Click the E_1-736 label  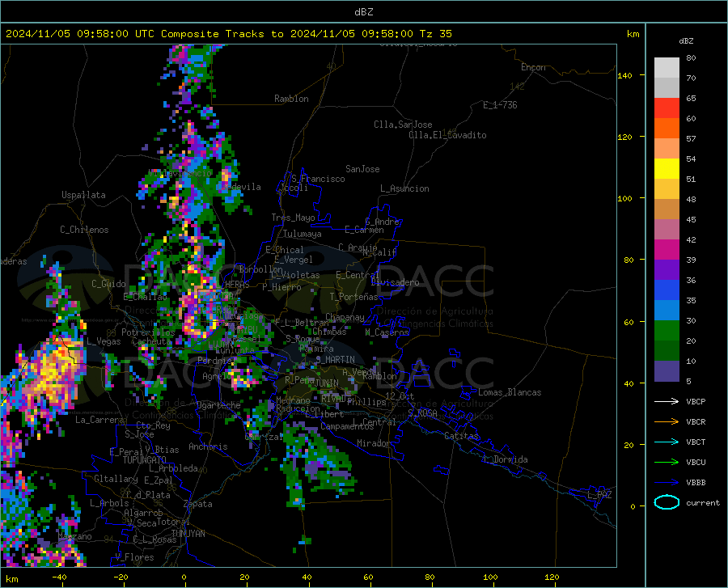tap(500, 105)
